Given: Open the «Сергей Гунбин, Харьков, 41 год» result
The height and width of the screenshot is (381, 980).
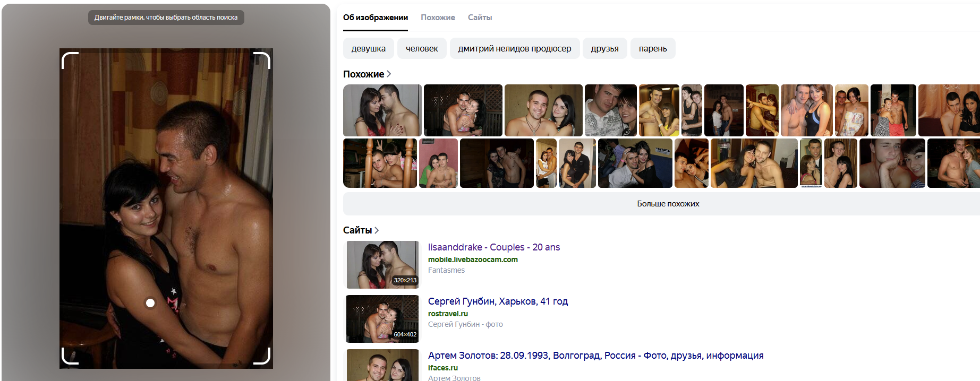Looking at the screenshot, I should [498, 301].
